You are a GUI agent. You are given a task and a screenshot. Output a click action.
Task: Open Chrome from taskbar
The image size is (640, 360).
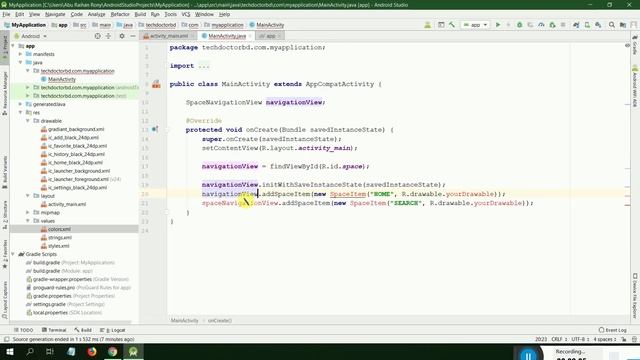113,351
